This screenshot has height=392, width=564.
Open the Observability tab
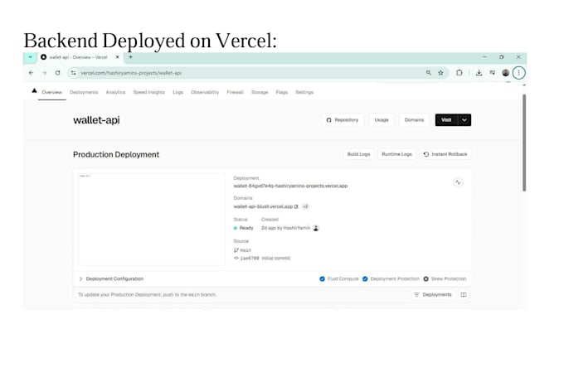(205, 92)
